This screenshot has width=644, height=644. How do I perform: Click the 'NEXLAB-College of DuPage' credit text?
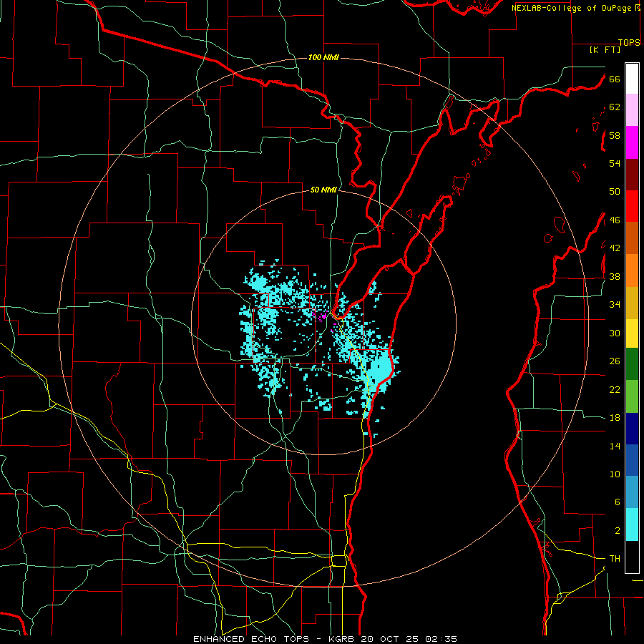[x=572, y=8]
